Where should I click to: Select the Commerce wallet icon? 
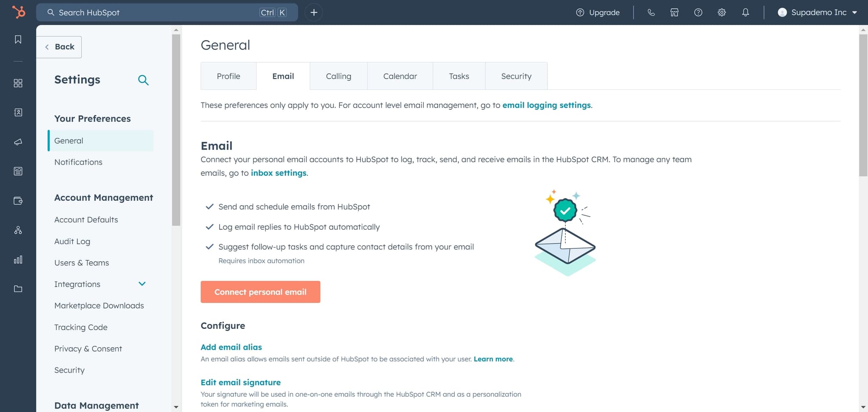(18, 201)
